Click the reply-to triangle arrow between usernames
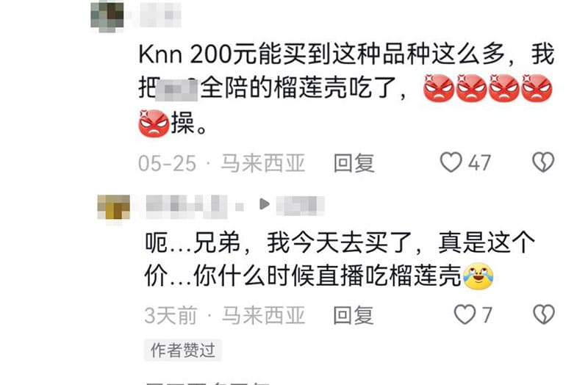Screen dimensions: 588x385 [x=265, y=204]
